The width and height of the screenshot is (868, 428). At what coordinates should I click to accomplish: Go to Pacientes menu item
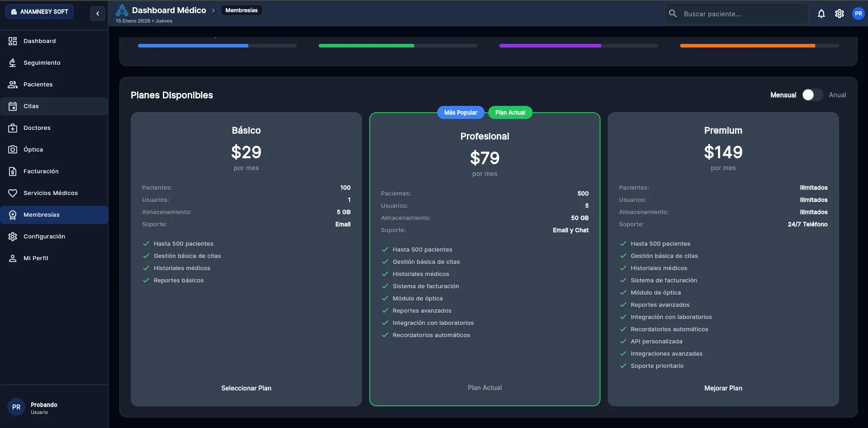click(54, 85)
